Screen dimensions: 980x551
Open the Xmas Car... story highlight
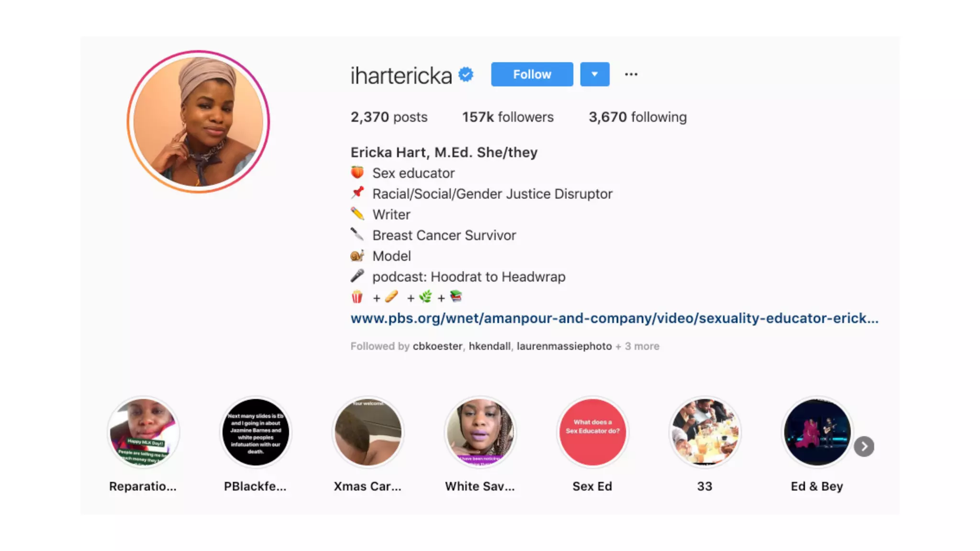(x=368, y=432)
